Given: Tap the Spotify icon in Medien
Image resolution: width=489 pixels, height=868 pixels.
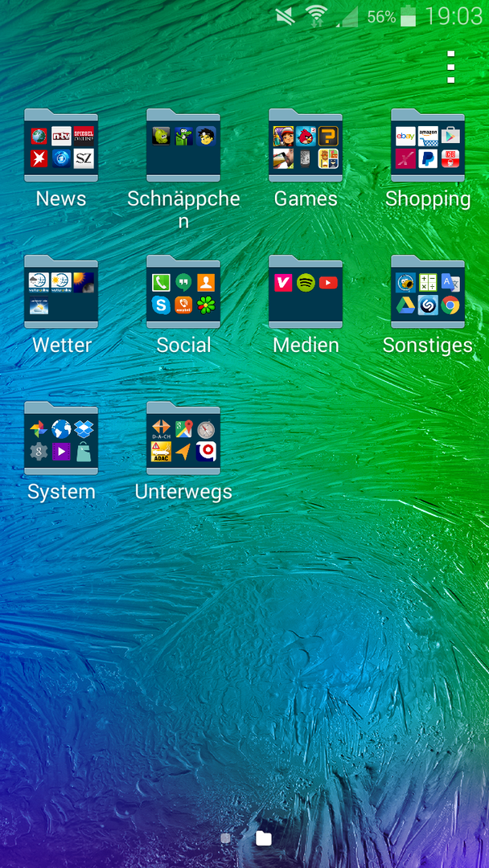Looking at the screenshot, I should 306,283.
